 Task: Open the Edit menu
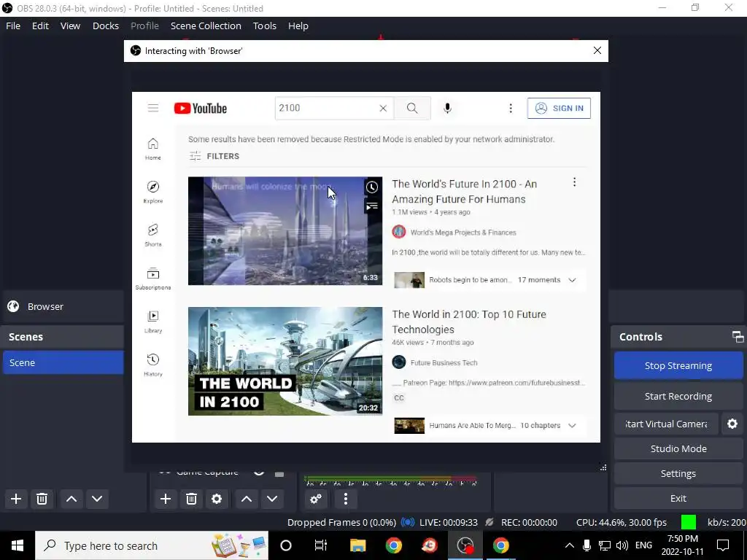tap(41, 26)
